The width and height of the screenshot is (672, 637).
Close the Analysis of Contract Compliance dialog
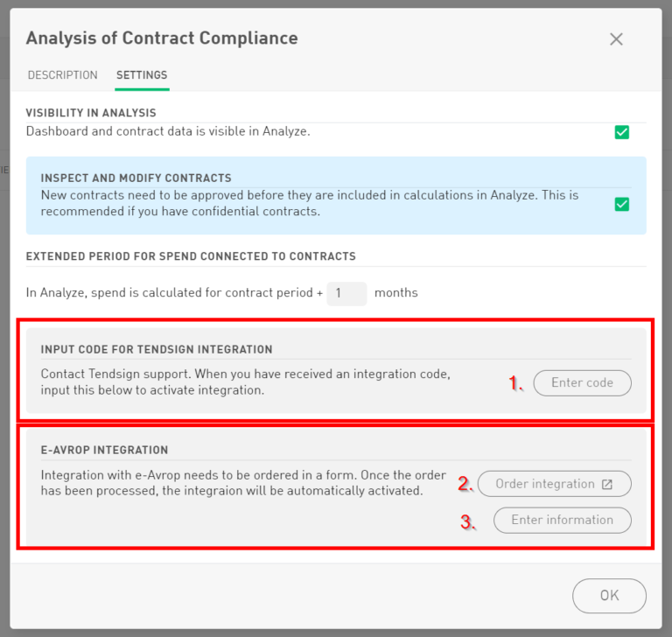616,39
